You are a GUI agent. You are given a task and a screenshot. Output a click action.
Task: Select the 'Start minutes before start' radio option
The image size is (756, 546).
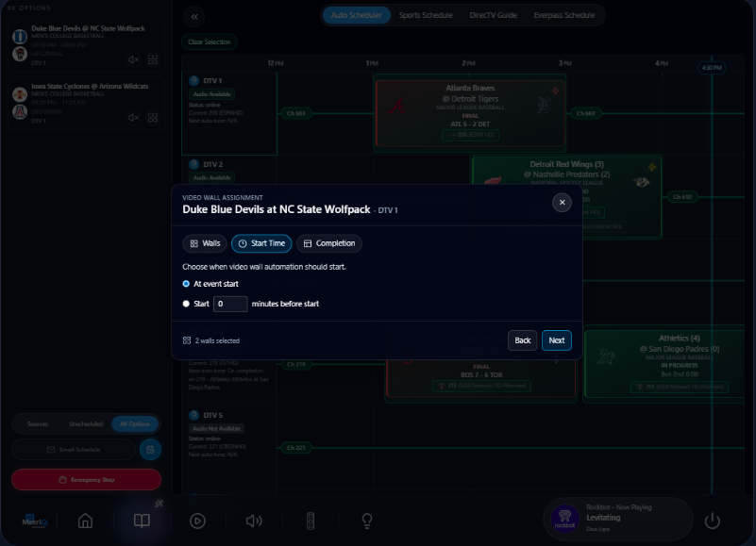[186, 304]
